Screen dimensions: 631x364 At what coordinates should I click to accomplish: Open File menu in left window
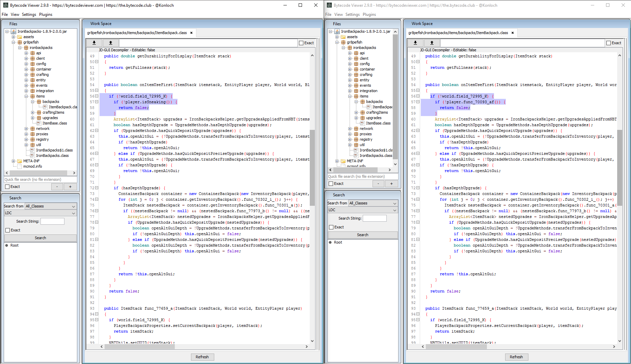5,15
